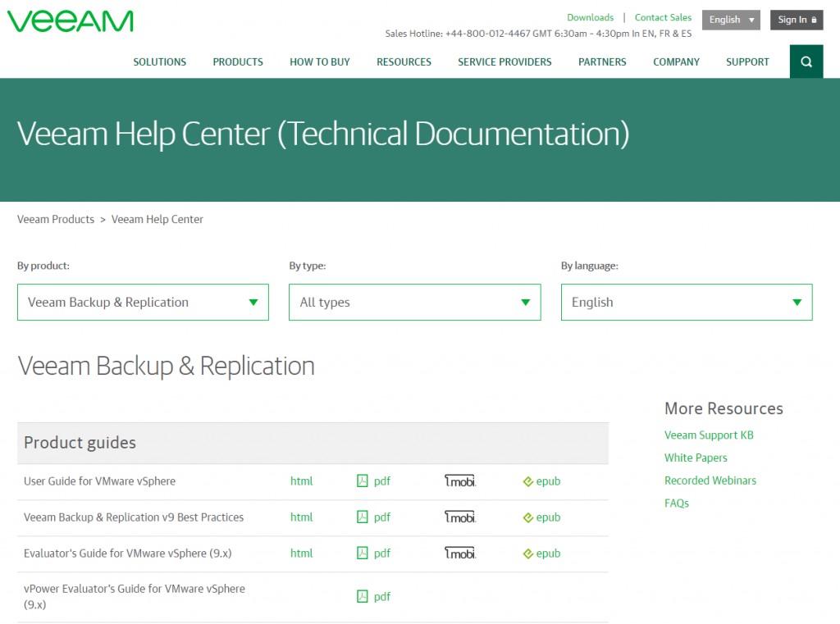
Task: Click the "More Resources" heading
Action: pos(724,408)
